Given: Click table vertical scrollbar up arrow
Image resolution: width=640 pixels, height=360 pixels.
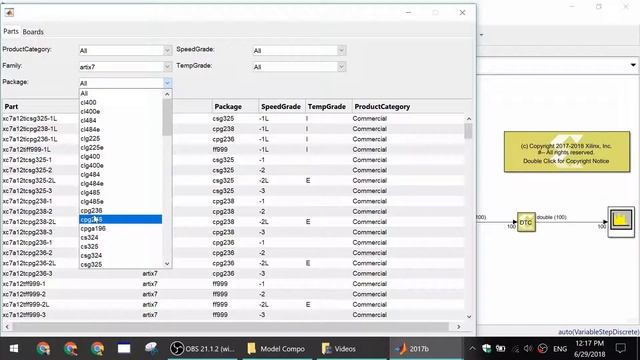Looking at the screenshot, I should click(x=469, y=119).
